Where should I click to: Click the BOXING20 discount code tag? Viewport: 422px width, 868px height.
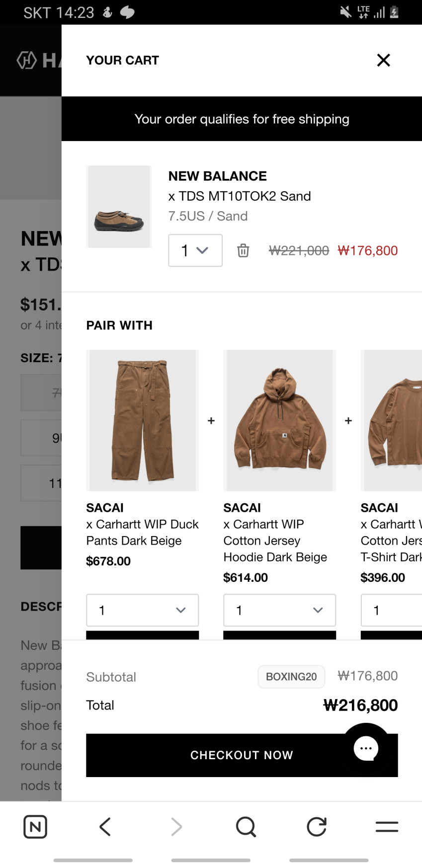click(291, 677)
